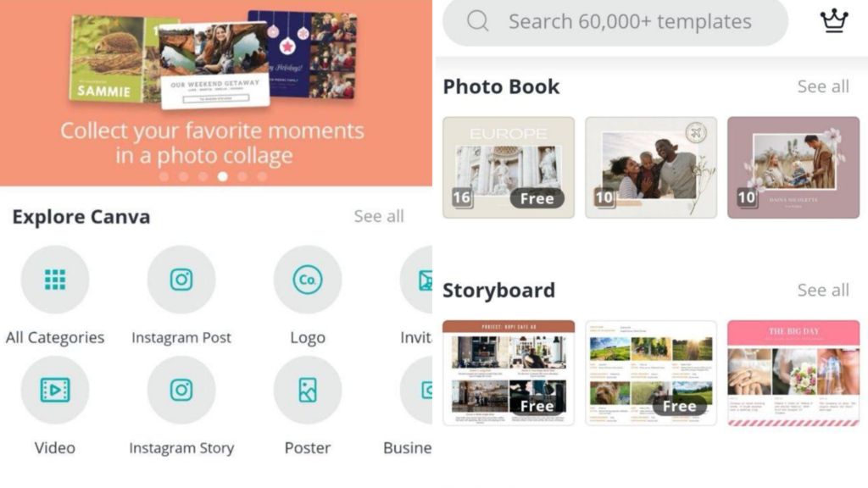Open the Business card category icon
This screenshot has height=488, width=868.
416,390
